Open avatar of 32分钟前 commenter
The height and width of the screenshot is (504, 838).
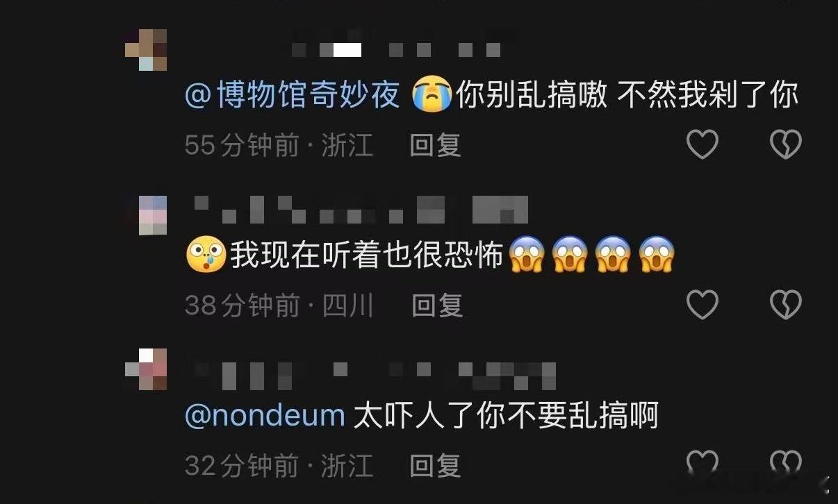point(146,369)
